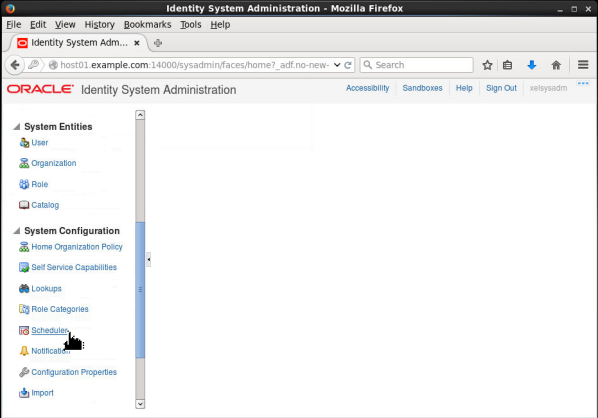Open the Accessibility link

tap(368, 88)
